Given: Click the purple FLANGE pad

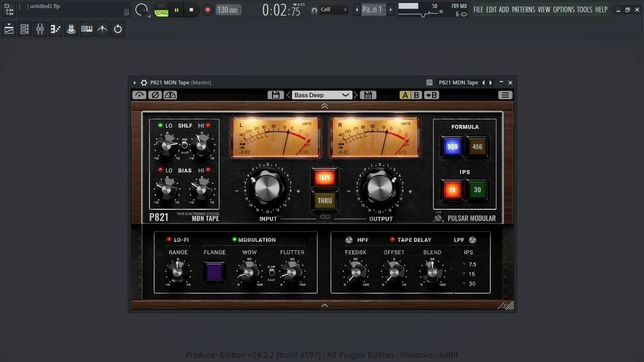Looking at the screenshot, I should (x=215, y=272).
